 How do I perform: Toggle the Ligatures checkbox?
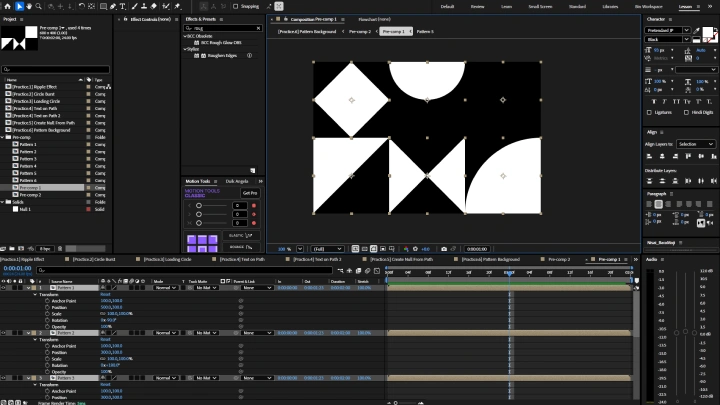pos(650,112)
